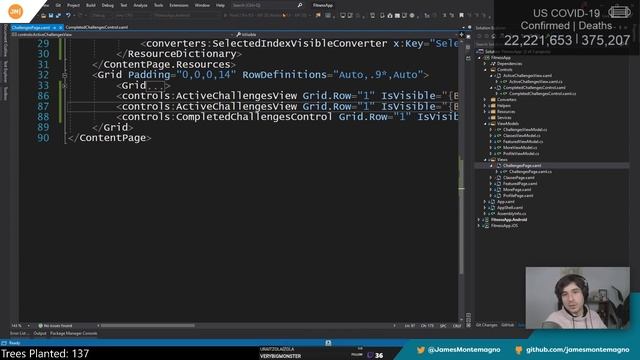640x360 pixels.
Task: Select ChallengesPage.xaml.cs file
Action: pos(530,172)
